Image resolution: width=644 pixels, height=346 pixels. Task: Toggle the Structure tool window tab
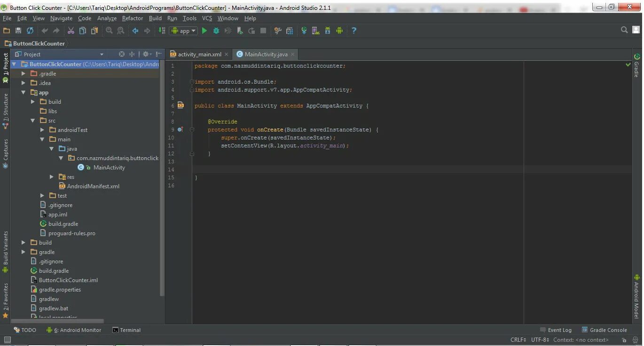(x=6, y=111)
